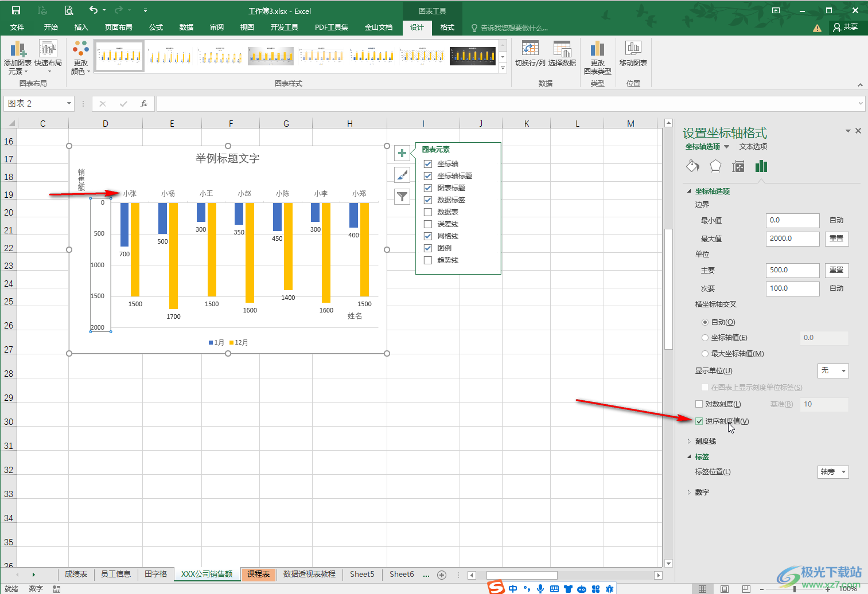Expand chart styles gallery more arrow
Viewport: 868px width, 594px height.
[503, 68]
